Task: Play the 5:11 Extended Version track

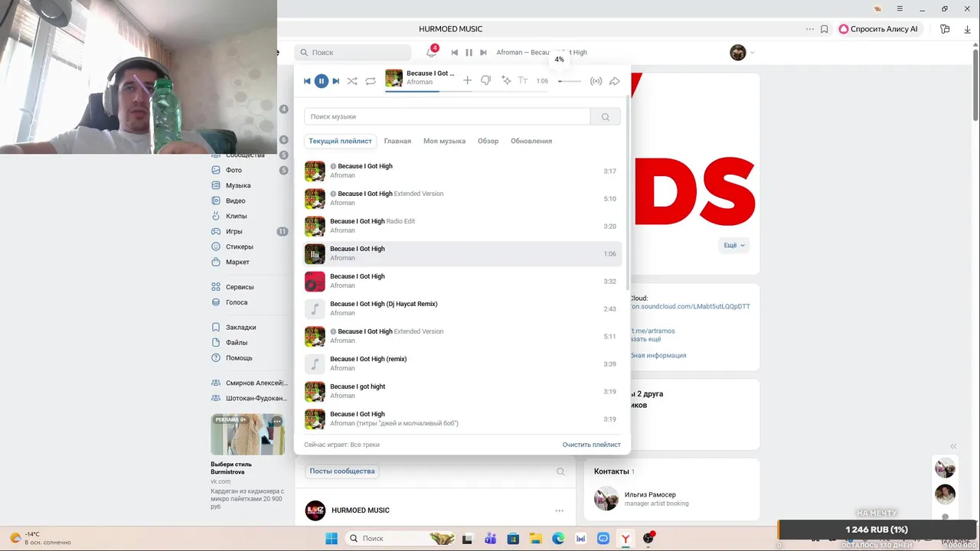Action: (x=462, y=336)
